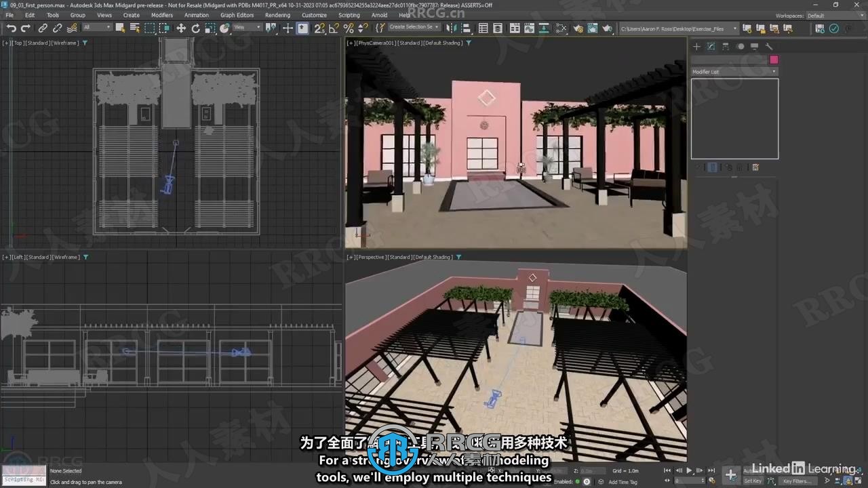
Task: Switch to the Utilities wrench panel tab
Action: (x=769, y=47)
